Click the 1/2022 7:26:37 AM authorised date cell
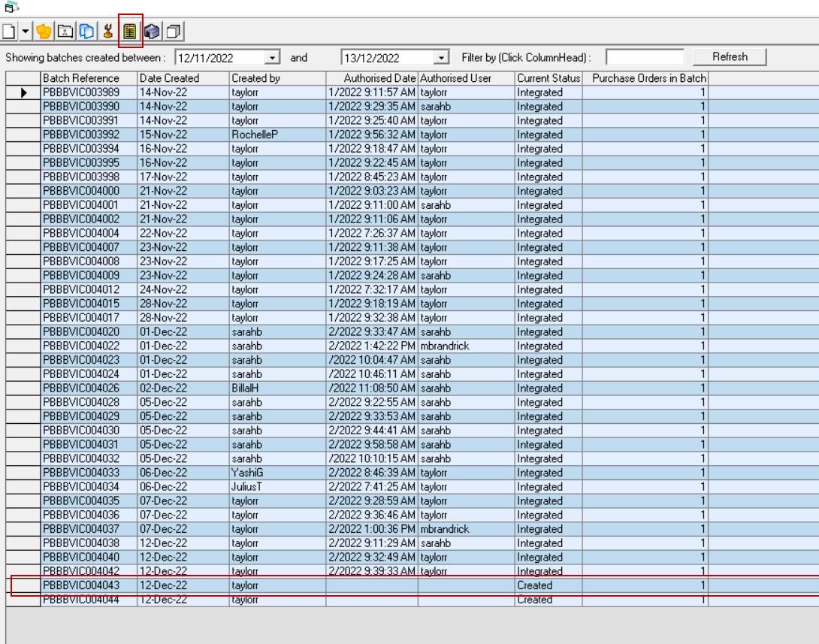This screenshot has width=819, height=644. [x=372, y=234]
